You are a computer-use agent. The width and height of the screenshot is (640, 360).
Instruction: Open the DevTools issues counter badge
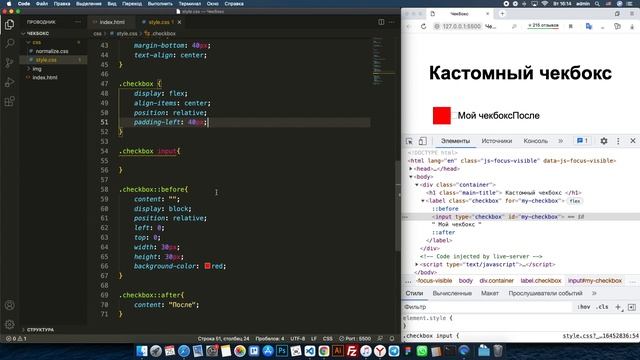(x=582, y=141)
